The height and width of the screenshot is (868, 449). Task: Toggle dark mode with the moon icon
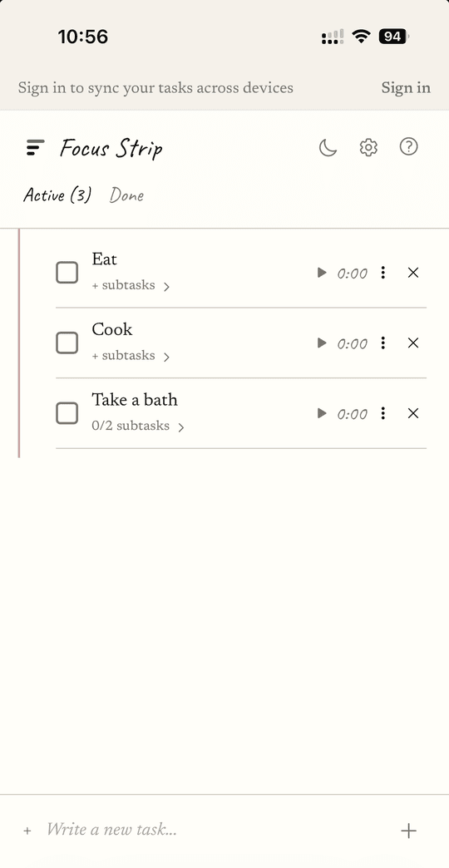click(328, 147)
